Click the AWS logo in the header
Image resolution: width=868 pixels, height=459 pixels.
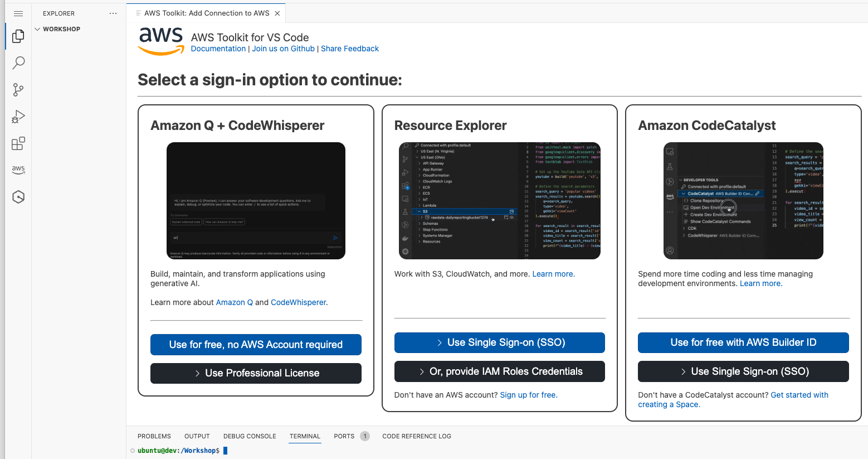coord(161,41)
